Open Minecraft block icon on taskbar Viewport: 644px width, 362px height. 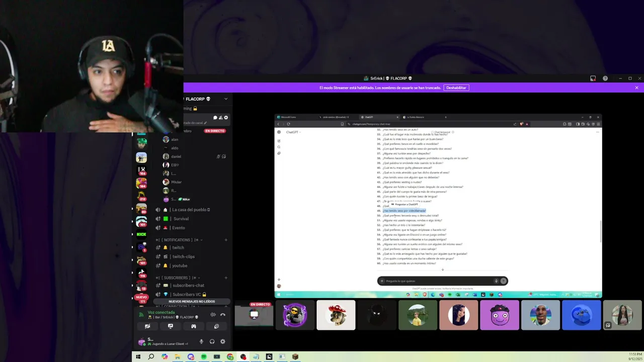pos(295,356)
